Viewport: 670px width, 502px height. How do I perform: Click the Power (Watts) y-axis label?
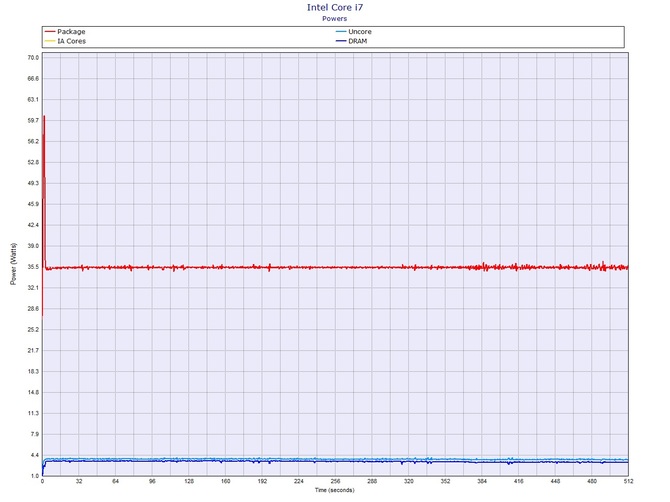(x=14, y=266)
